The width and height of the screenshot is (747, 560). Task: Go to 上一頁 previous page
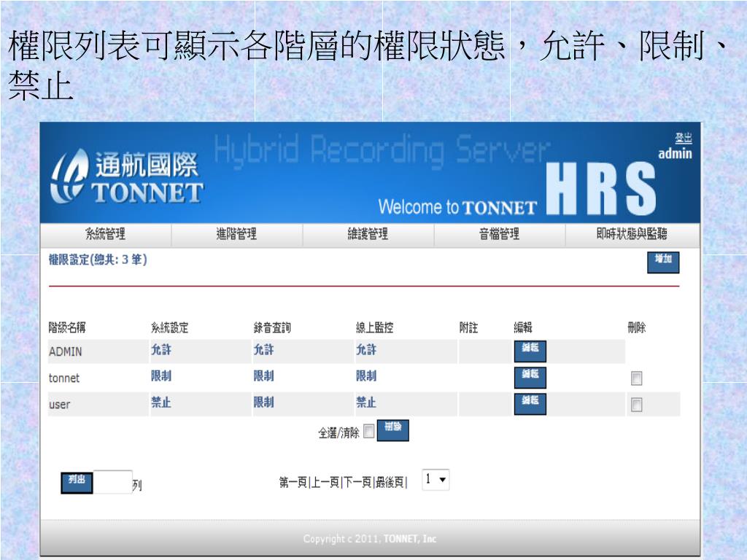(x=325, y=483)
